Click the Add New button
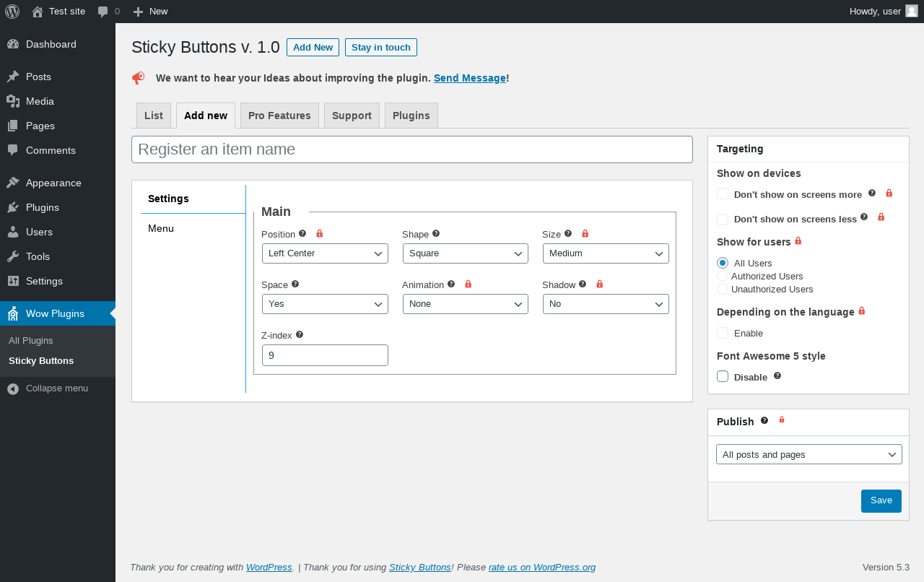 (x=313, y=47)
